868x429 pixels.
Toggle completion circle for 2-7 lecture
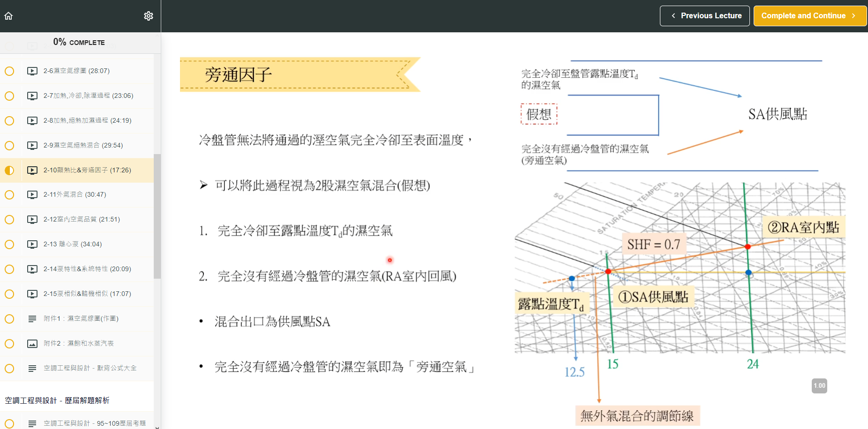pyautogui.click(x=9, y=96)
